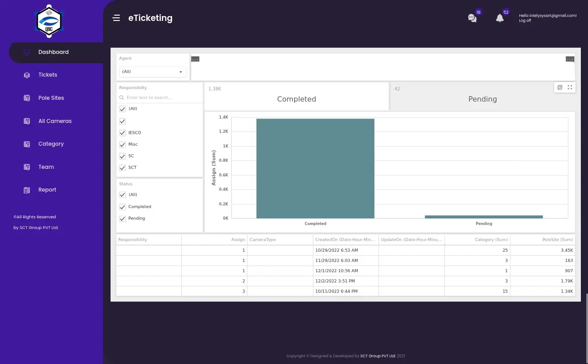Click the Completed bar in chart
The width and height of the screenshot is (588, 364).
(315, 168)
